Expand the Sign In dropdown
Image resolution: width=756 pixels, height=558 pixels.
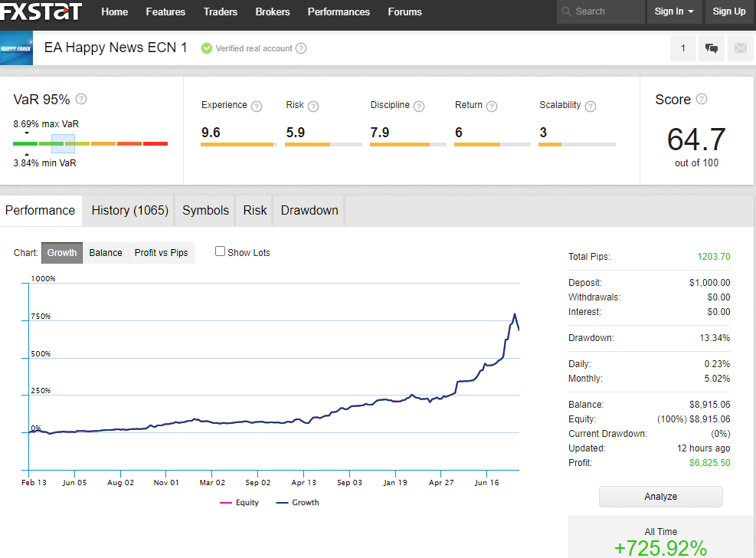click(673, 11)
